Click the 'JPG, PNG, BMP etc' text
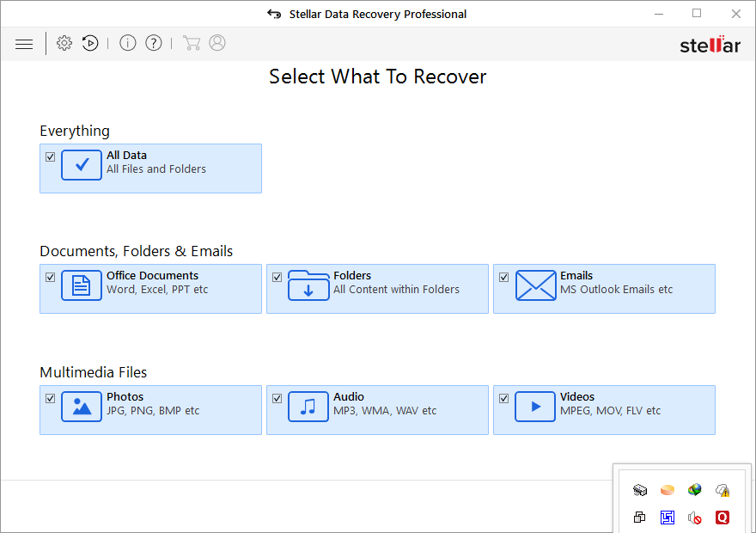756x533 pixels. pyautogui.click(x=153, y=411)
